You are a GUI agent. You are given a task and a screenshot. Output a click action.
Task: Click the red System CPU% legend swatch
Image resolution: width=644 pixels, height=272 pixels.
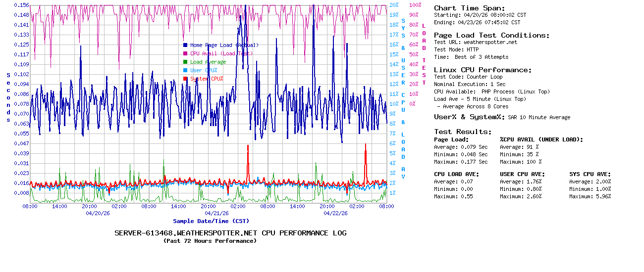click(x=185, y=79)
